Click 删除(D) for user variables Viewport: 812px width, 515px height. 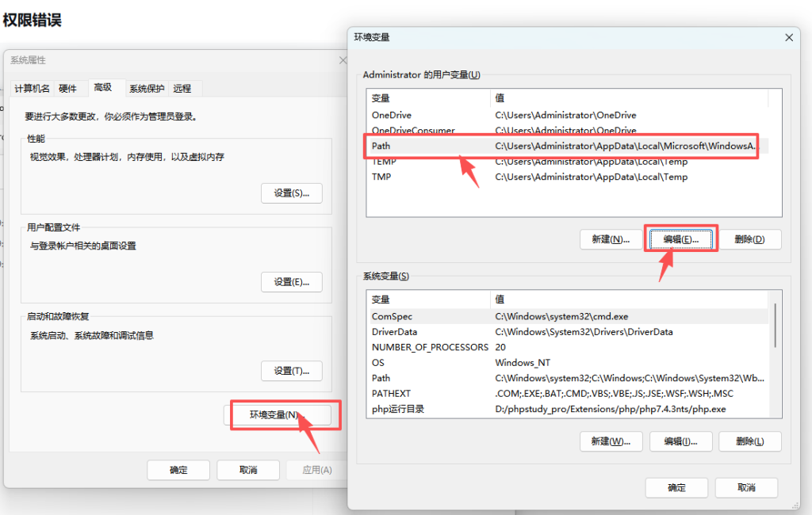[749, 239]
